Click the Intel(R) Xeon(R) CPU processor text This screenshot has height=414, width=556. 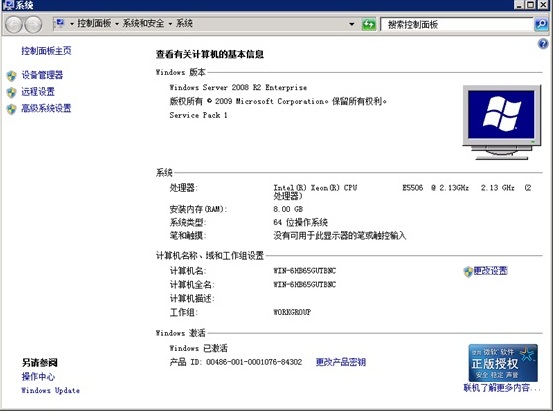pyautogui.click(x=315, y=188)
